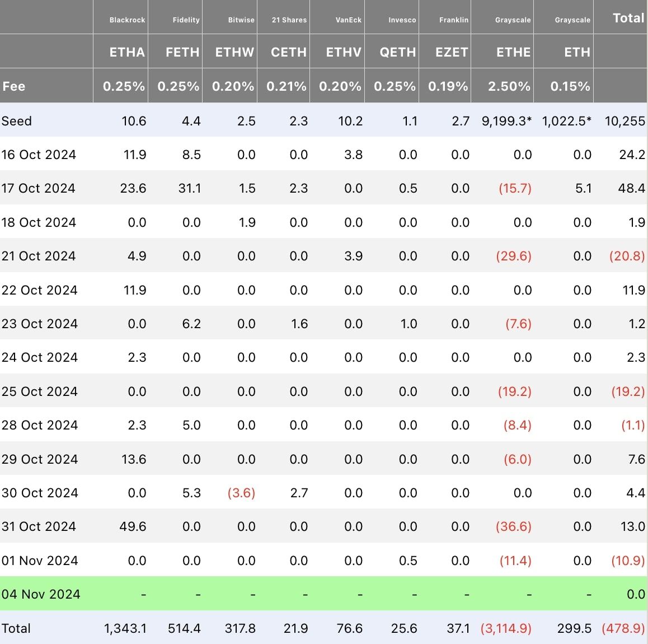Click the (36.6) ETHE outflow
The width and height of the screenshot is (648, 644).
pyautogui.click(x=514, y=526)
